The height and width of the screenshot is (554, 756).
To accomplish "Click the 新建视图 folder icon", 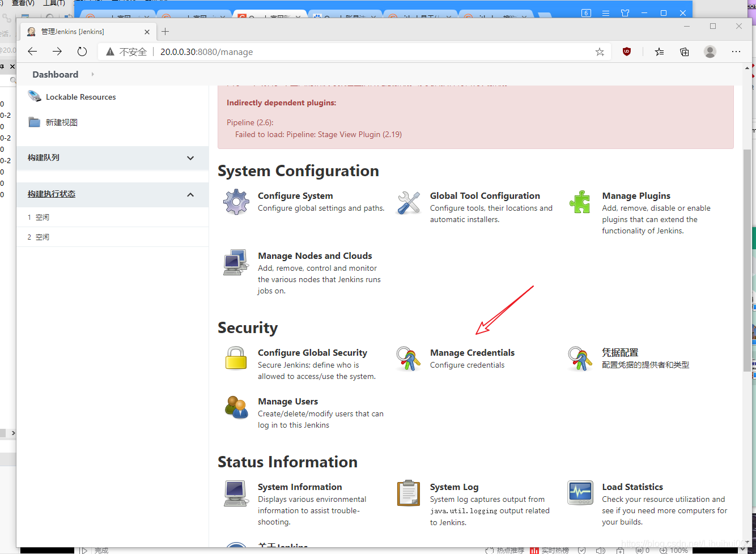I will click(35, 122).
